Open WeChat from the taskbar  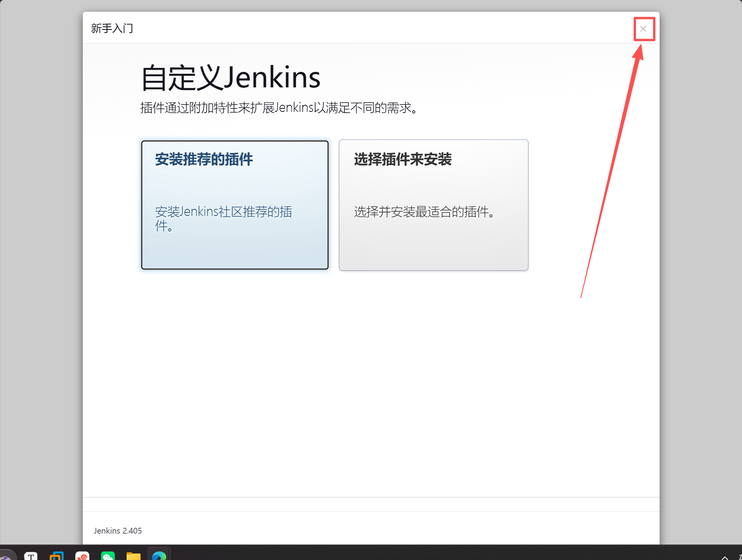[x=108, y=556]
